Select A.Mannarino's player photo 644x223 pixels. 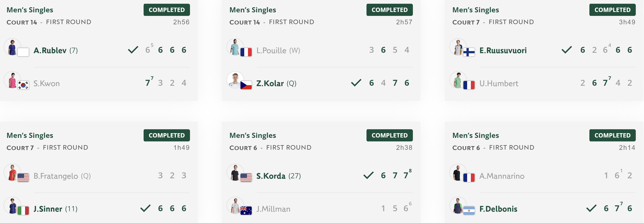(x=458, y=172)
